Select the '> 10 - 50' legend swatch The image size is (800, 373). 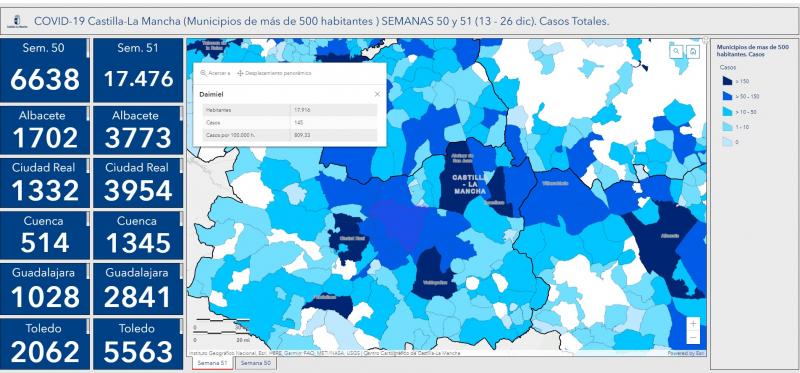(727, 112)
